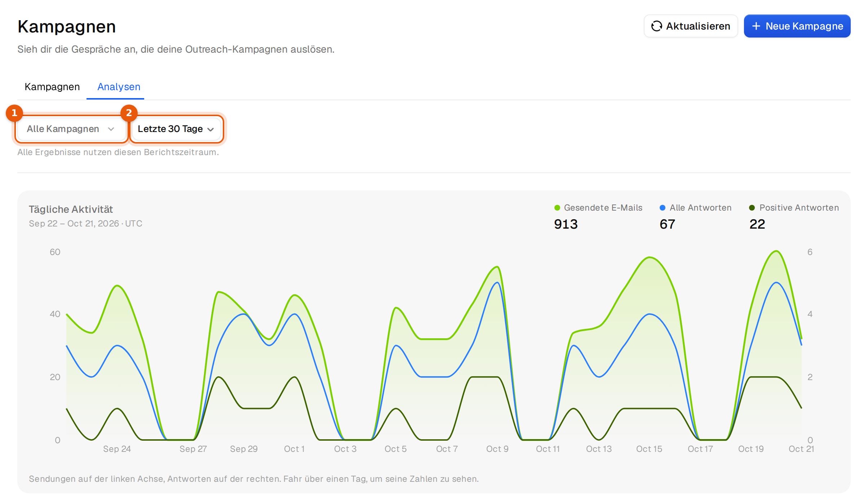The width and height of the screenshot is (868, 502).
Task: Click the note 'Alle Ergebnisse nutzen diesen Berichtszeitraum.'
Action: coord(118,152)
